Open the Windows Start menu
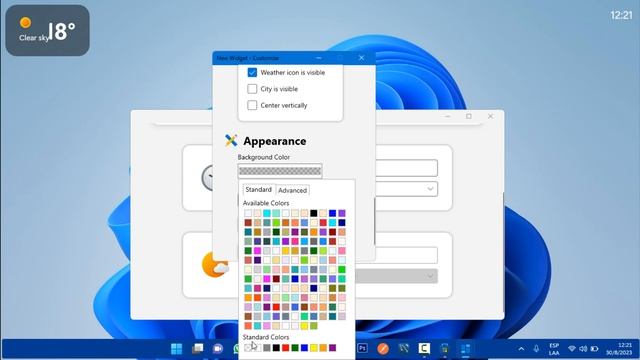The height and width of the screenshot is (360, 640). (177, 349)
